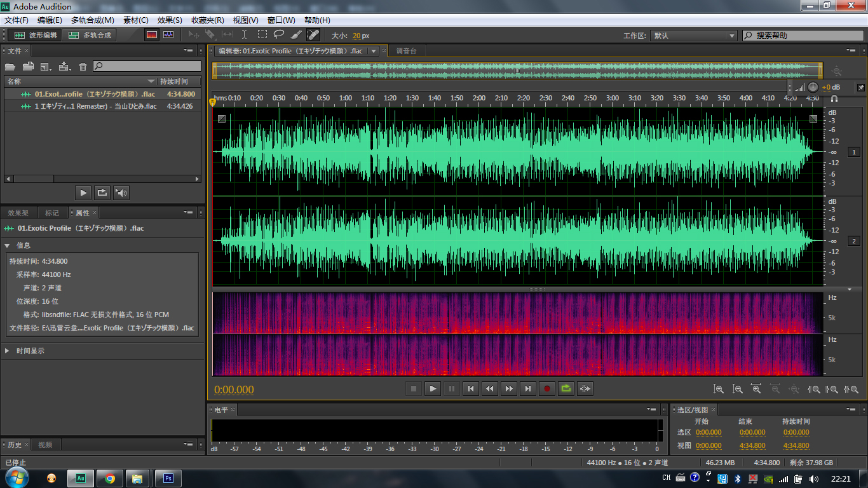Select the Time Selection tool
Screen dimensions: 868x488
point(245,35)
